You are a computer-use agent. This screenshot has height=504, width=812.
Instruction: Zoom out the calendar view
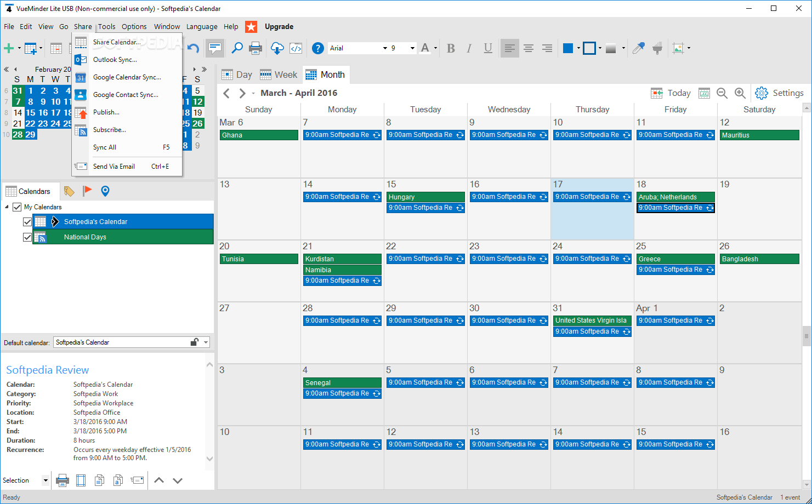[722, 93]
